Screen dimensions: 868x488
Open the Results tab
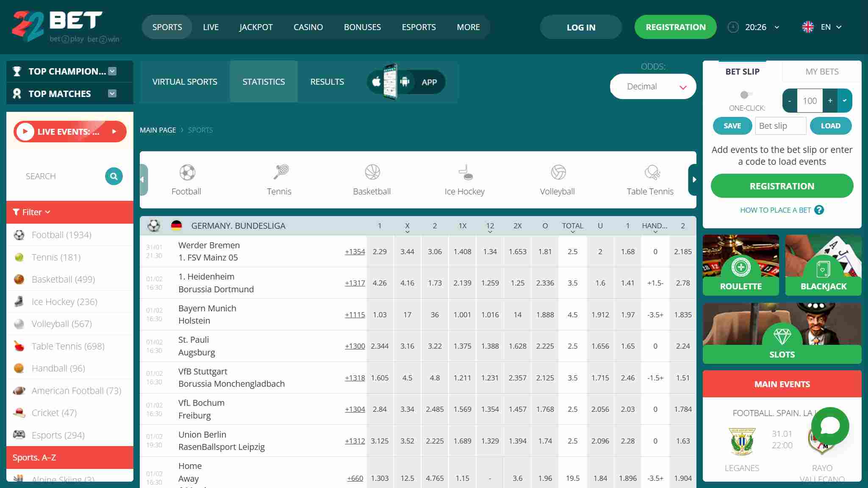pos(327,82)
